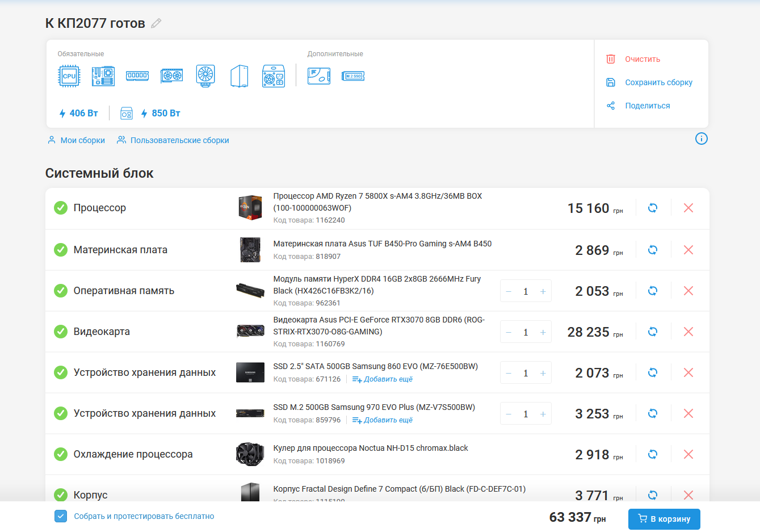The height and width of the screenshot is (532, 760).
Task: Open the Fractal Design Define 7 Compact link
Action: pyautogui.click(x=400, y=489)
